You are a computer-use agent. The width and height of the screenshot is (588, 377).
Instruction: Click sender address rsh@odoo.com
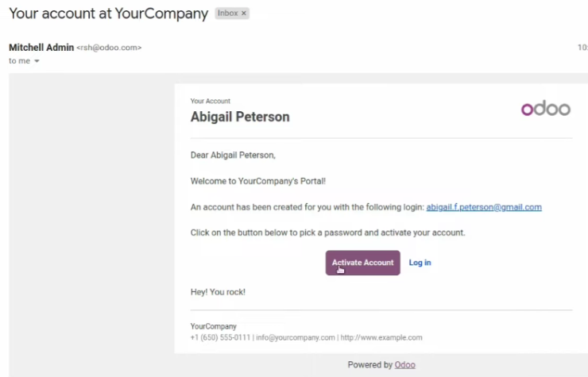tap(109, 48)
